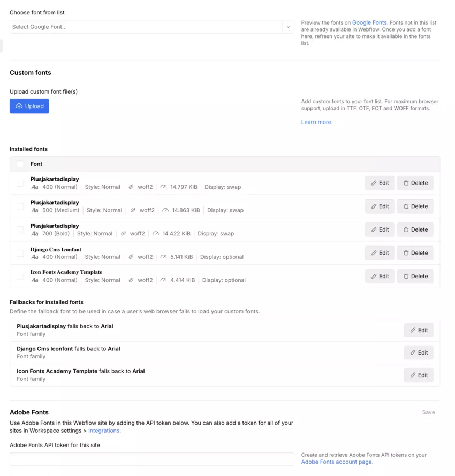This screenshot has width=455, height=476.
Task: Click the trash Delete icon for Django Cms Iconfont
Action: [x=406, y=252]
